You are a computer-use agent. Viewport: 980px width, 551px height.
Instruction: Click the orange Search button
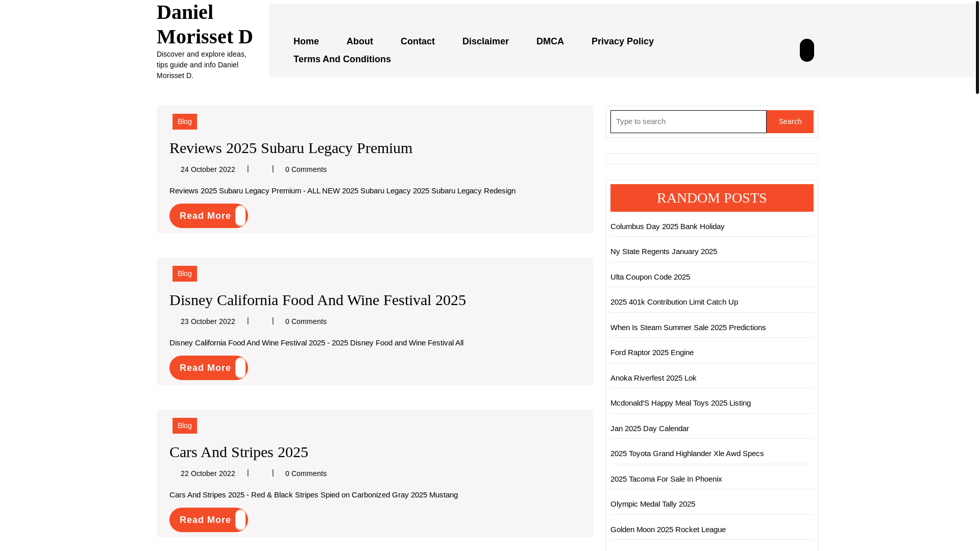point(790,121)
